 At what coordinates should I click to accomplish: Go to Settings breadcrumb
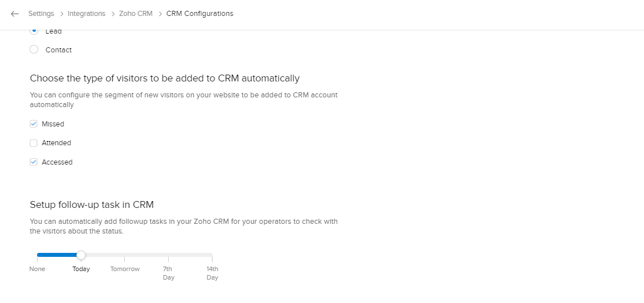click(x=41, y=14)
